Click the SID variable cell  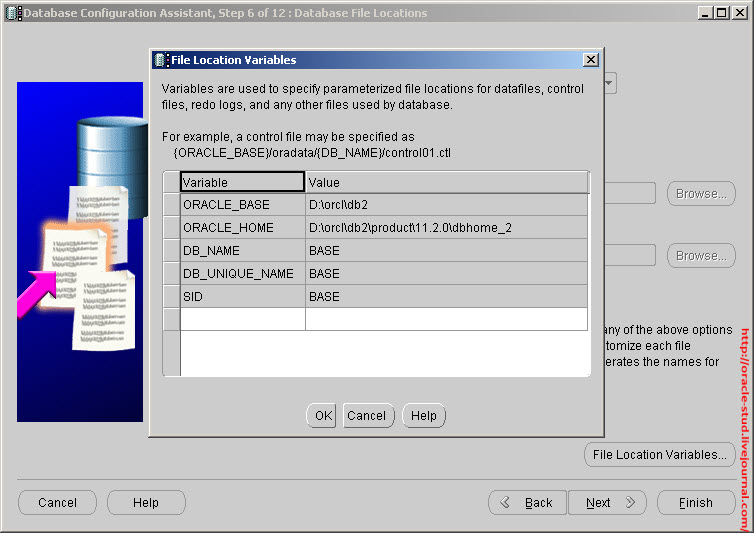click(242, 297)
